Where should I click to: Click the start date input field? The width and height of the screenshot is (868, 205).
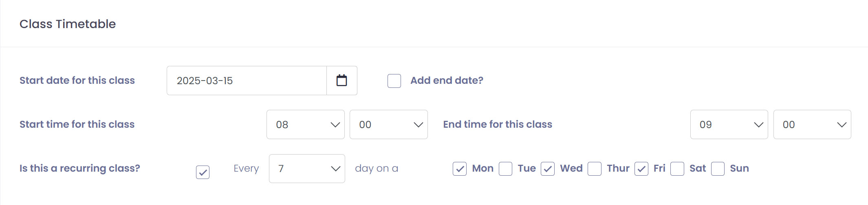247,81
